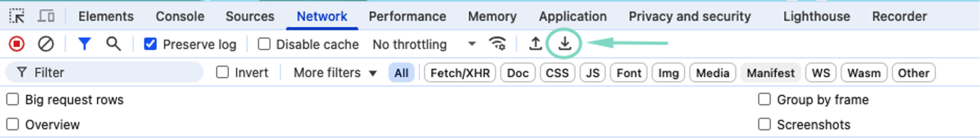This screenshot has height=140, width=980.
Task: Enable the Screenshots checkbox
Action: click(764, 124)
